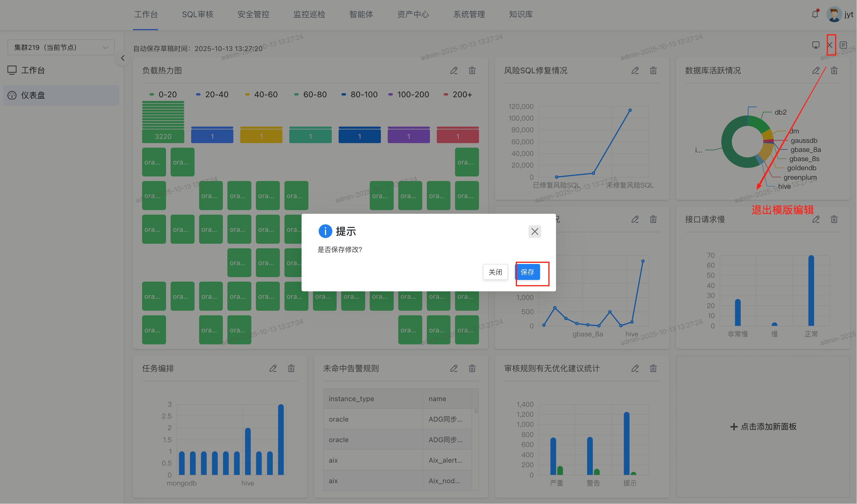Click edit pencil on 数据库活跃情况 panel
The width and height of the screenshot is (857, 504).
coord(816,71)
